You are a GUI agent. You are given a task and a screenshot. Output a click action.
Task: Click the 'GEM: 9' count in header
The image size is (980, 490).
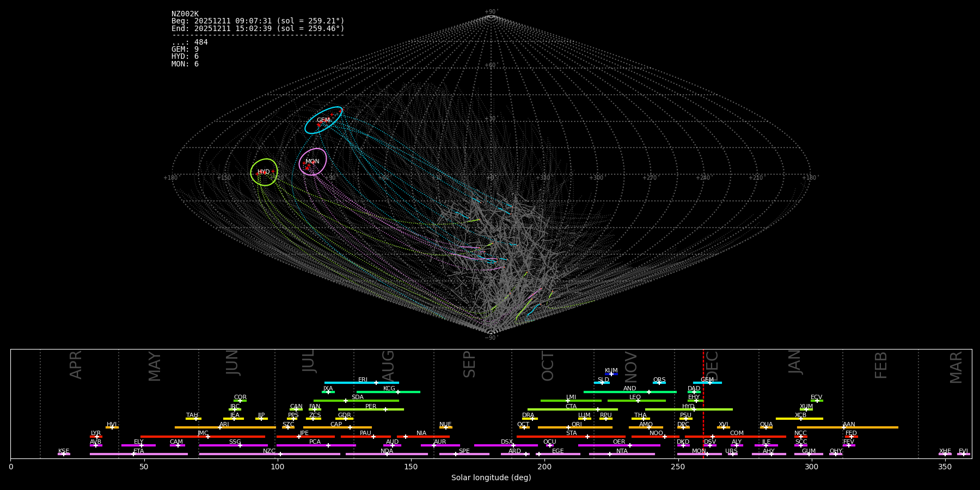click(x=185, y=50)
